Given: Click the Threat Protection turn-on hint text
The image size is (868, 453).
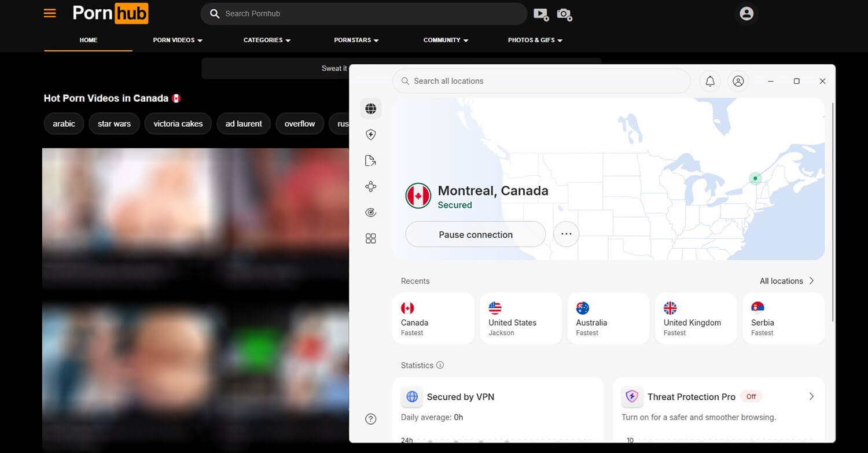Looking at the screenshot, I should point(698,417).
